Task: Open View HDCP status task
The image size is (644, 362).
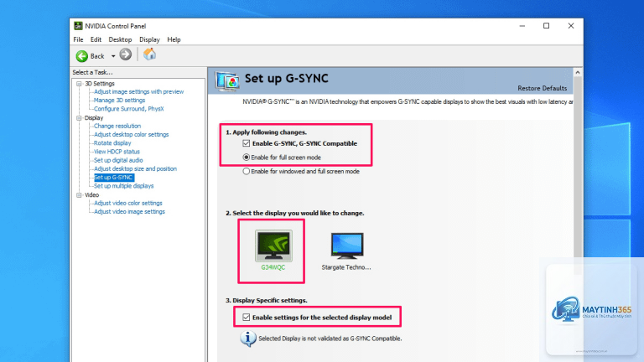Action: (117, 152)
